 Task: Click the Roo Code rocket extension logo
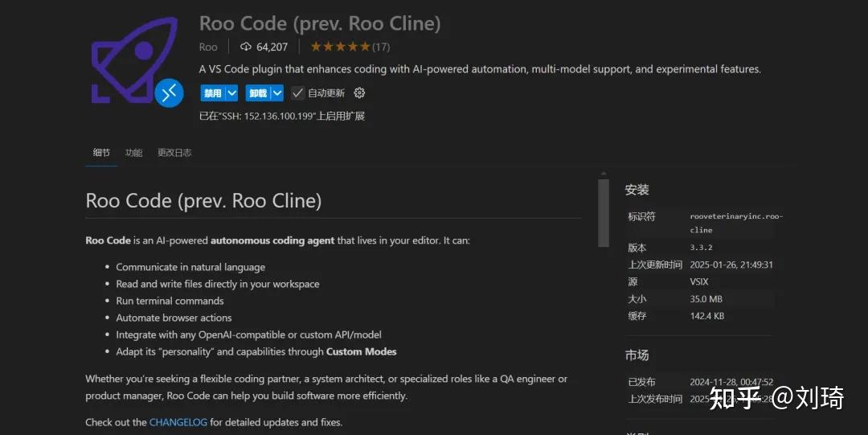pos(135,60)
